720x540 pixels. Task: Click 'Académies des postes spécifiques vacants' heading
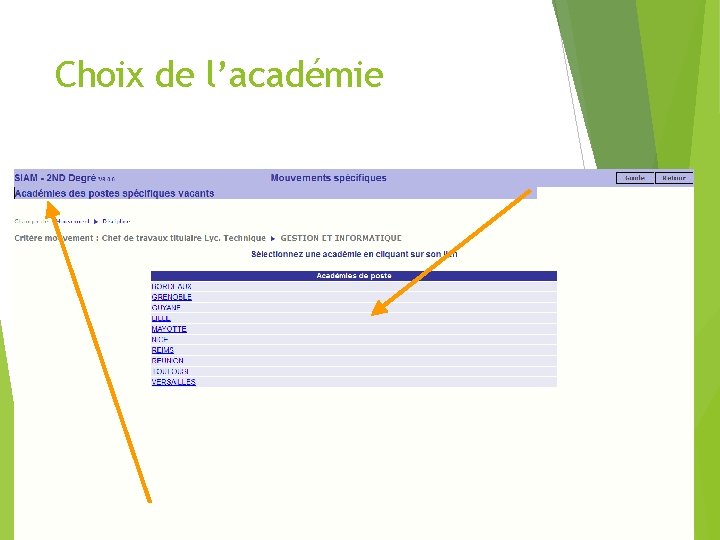[x=114, y=193]
